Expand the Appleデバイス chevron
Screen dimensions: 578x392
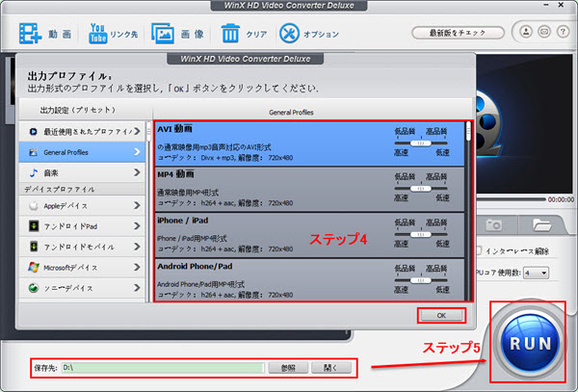click(x=137, y=205)
